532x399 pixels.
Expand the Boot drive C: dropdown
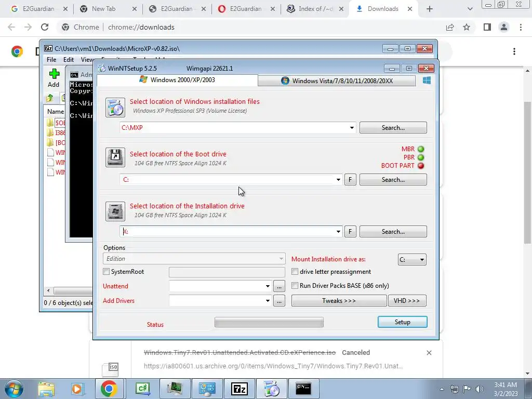pos(338,180)
